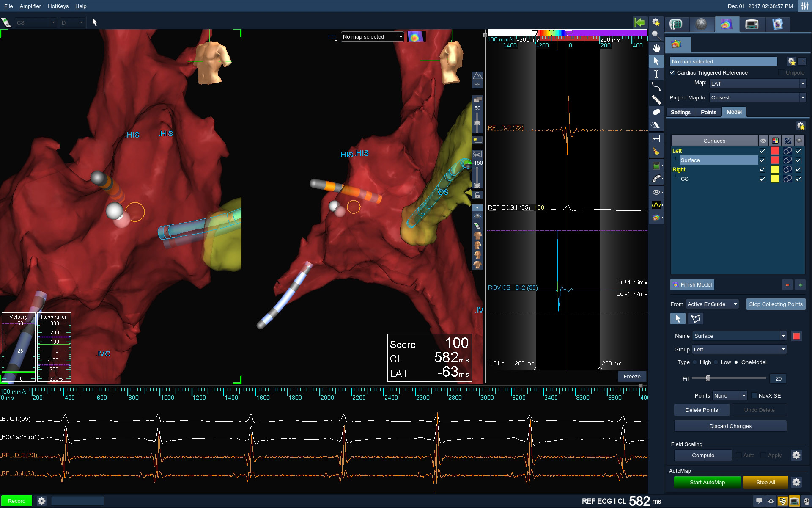Open the From Active EnGuide dropdown
The width and height of the screenshot is (812, 508).
tap(712, 304)
